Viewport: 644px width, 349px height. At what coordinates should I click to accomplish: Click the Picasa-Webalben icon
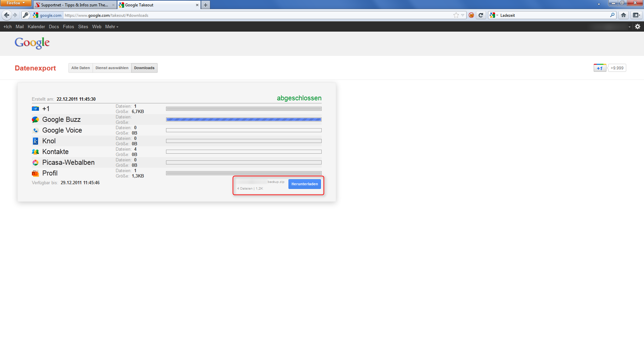36,162
